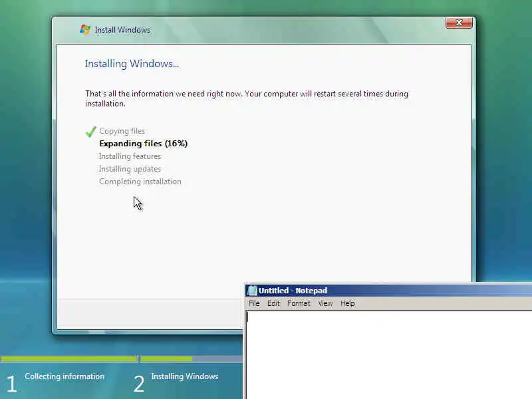Click the 'Collecting information' stage label
Image resolution: width=532 pixels, height=399 pixels.
[x=65, y=376]
